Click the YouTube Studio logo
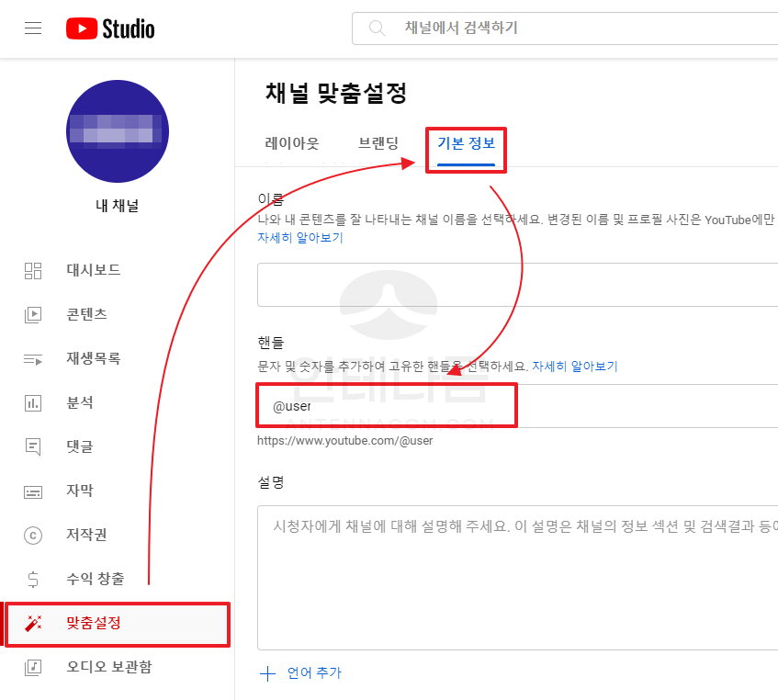Image resolution: width=778 pixels, height=700 pixels. (x=110, y=28)
